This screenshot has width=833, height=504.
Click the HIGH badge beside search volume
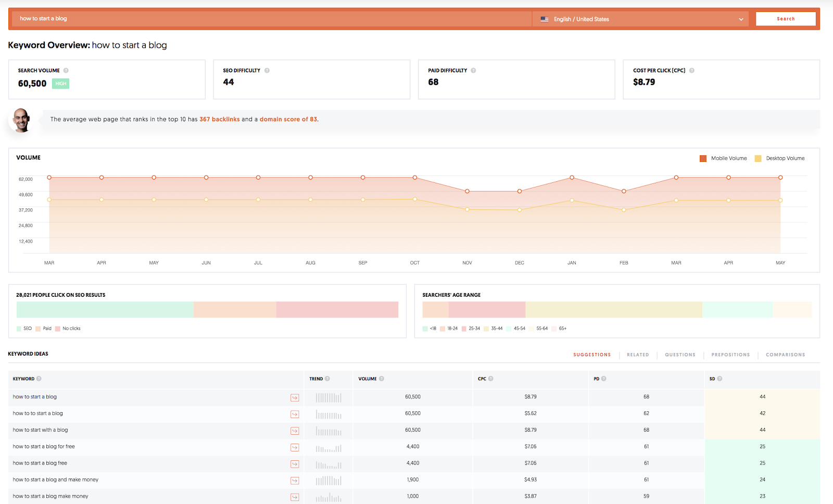coord(60,83)
